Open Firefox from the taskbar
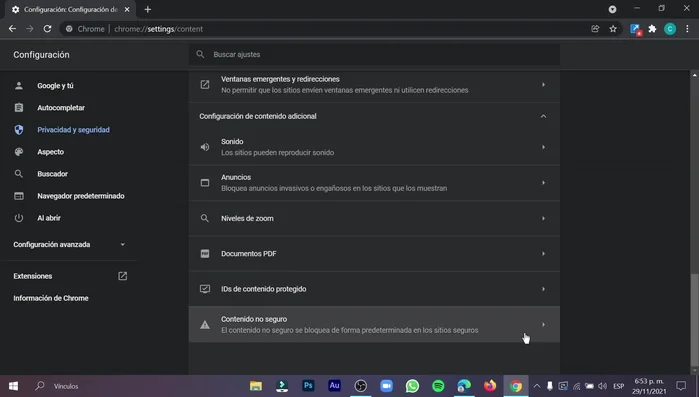This screenshot has height=397, width=699. (490, 386)
